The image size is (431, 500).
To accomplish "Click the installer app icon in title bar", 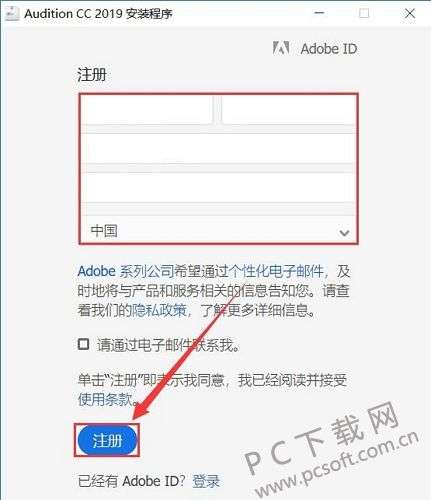I will (x=12, y=13).
